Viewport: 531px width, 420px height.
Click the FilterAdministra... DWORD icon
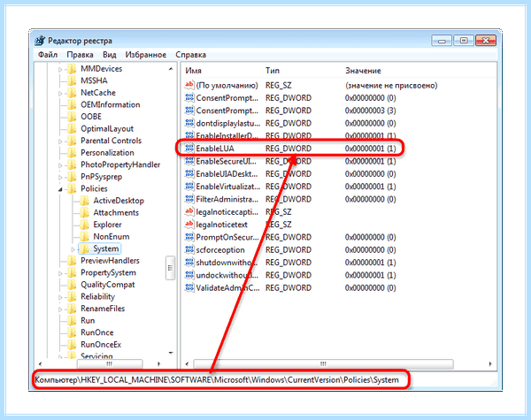(x=189, y=199)
